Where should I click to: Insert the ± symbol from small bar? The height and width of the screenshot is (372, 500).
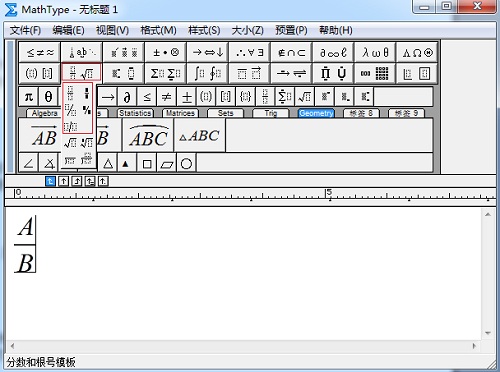tap(186, 97)
